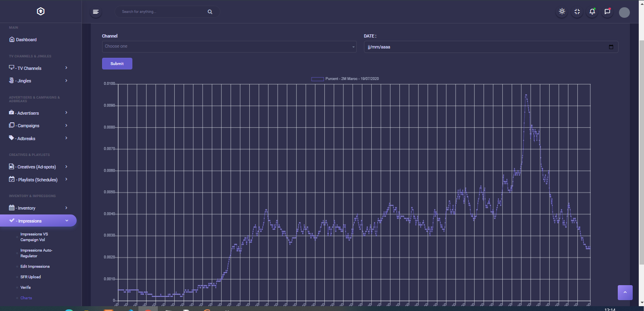Open the chat messages icon
Screen dimensions: 644x311
coord(607,12)
